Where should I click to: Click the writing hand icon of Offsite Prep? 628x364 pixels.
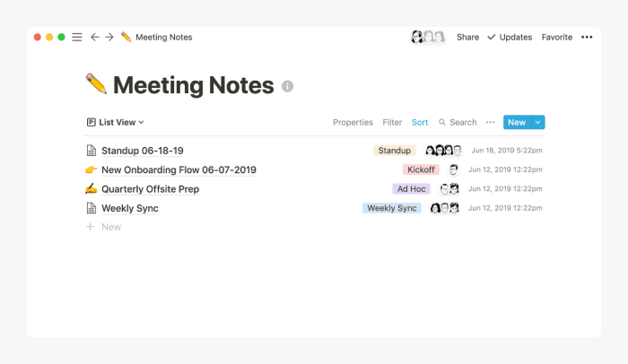(x=92, y=188)
